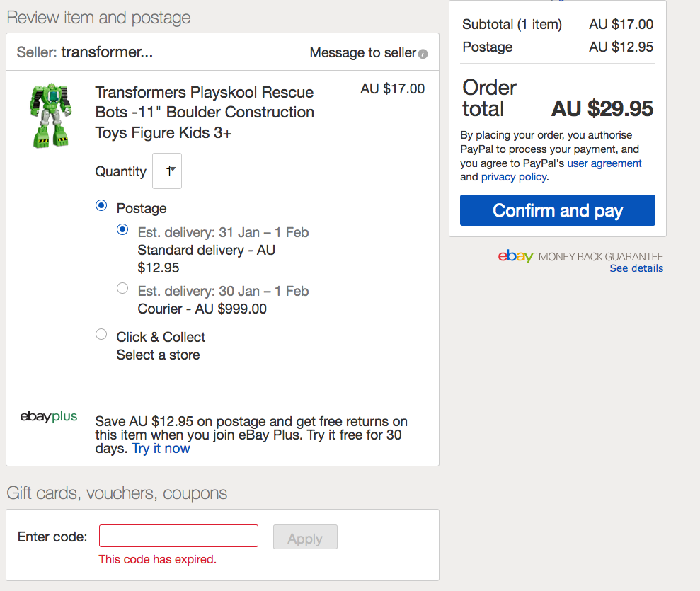Open PayPal's user agreement link

click(x=604, y=163)
